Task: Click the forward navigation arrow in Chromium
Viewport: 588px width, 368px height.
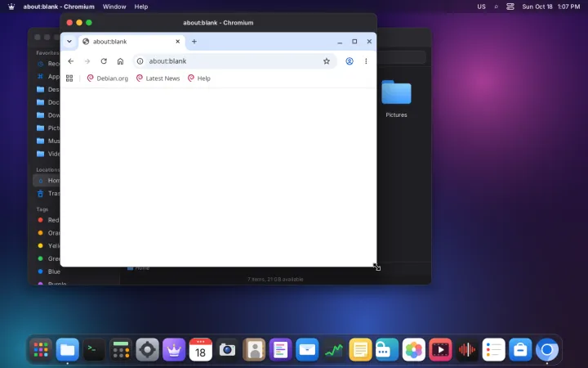Action: point(87,61)
